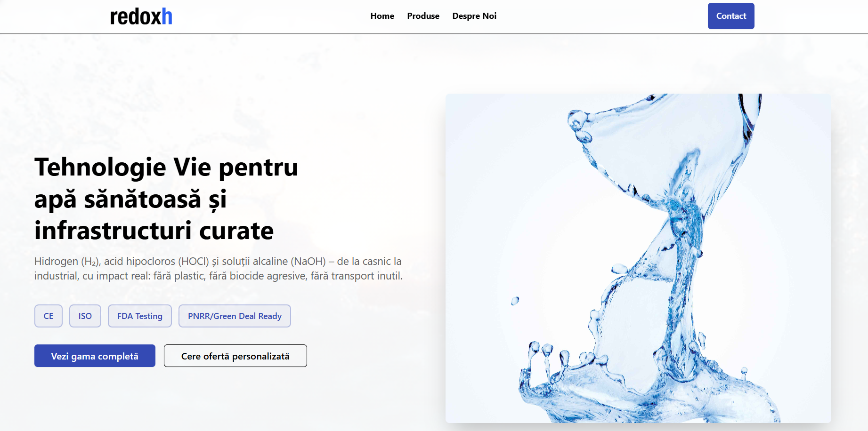Click the headline line 'apă sănătoasă și'
Viewport: 868px width, 431px height.
click(x=130, y=199)
